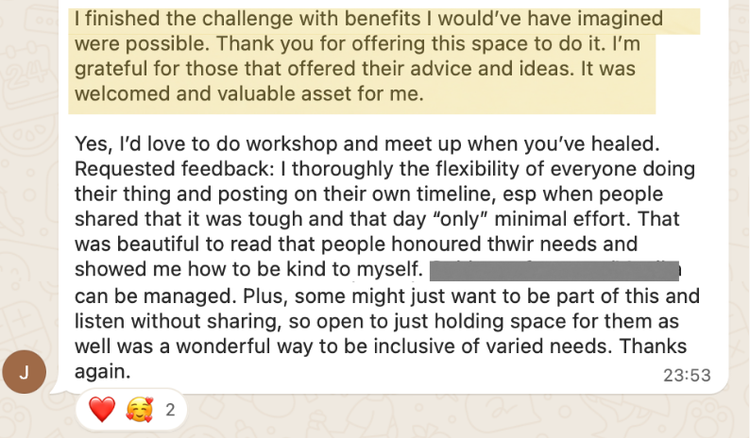
Task: Click the smiling face with hearts reaction
Action: pyautogui.click(x=137, y=408)
